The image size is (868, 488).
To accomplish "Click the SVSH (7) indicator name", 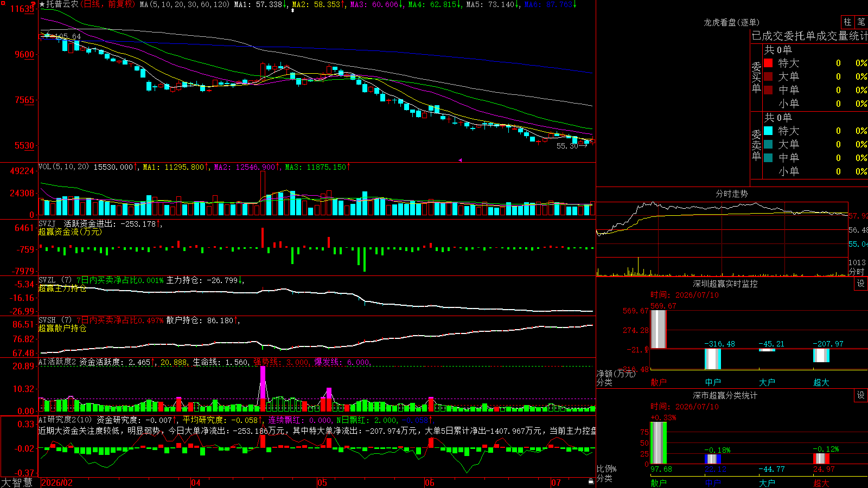I will click(x=55, y=320).
